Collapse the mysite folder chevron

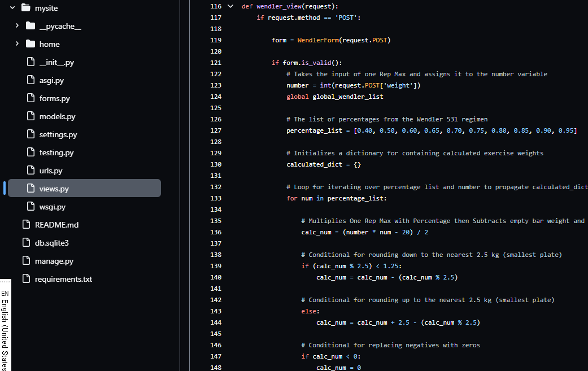coord(12,8)
